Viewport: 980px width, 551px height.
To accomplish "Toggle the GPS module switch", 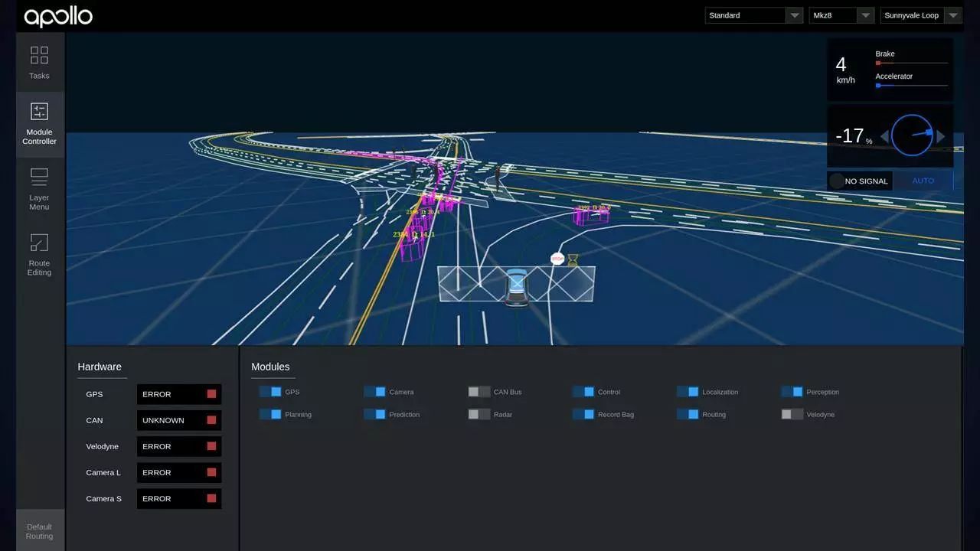I will coord(270,392).
